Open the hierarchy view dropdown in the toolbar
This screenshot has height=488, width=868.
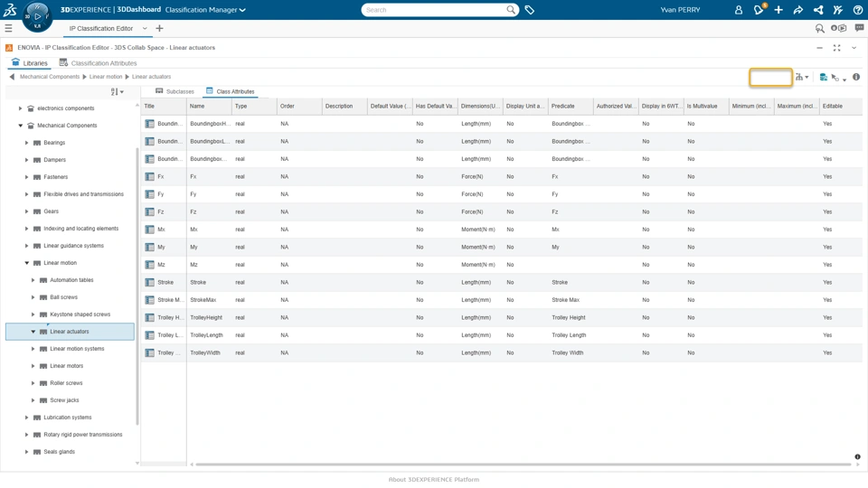pyautogui.click(x=802, y=77)
